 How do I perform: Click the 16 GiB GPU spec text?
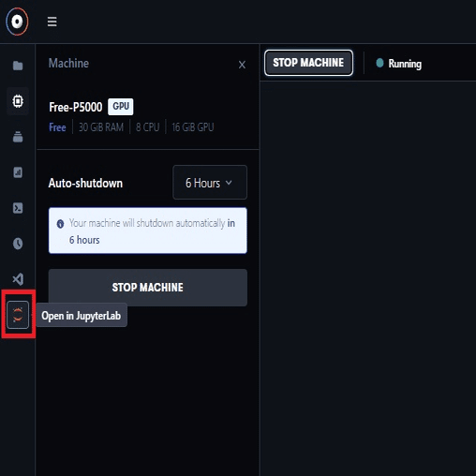[193, 127]
